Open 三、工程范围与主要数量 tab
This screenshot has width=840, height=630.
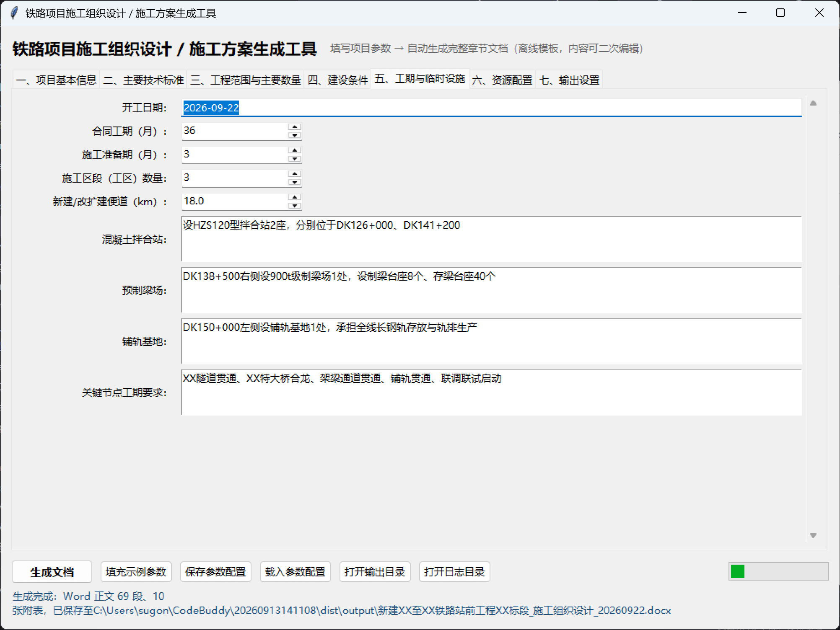[246, 80]
